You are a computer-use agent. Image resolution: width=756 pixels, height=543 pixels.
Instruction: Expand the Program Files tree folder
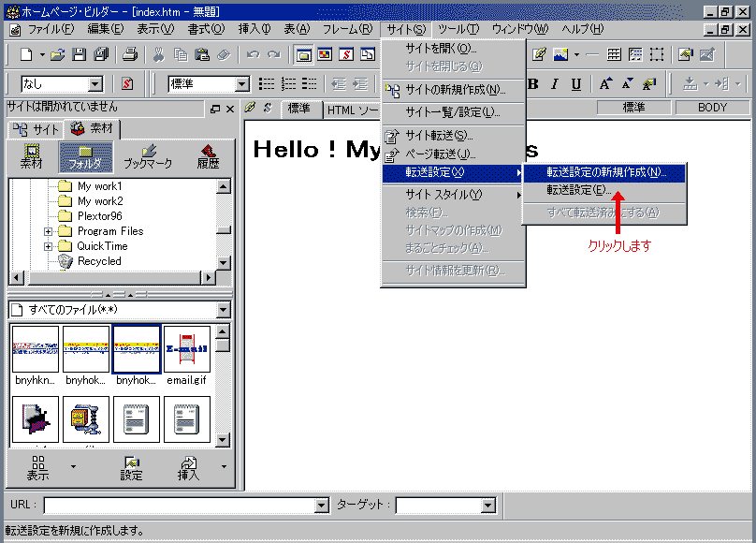pos(48,231)
